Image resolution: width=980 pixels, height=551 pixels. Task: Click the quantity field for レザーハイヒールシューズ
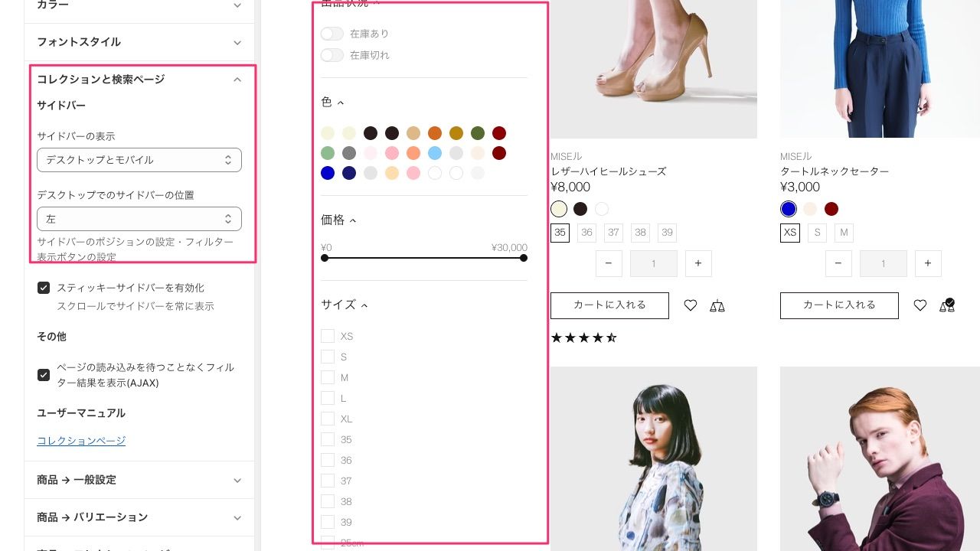653,263
